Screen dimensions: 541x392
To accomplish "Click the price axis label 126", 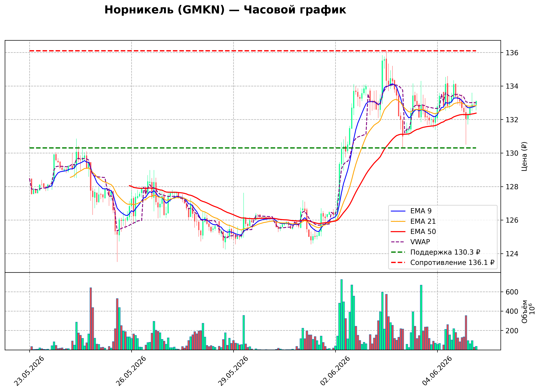I will pos(512,220).
